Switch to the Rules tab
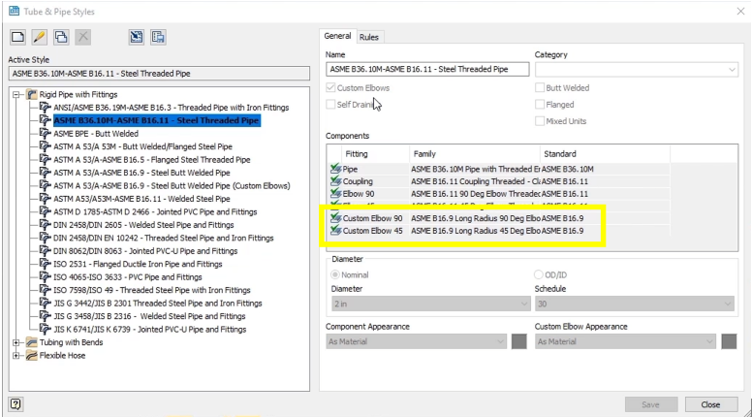 coord(369,37)
